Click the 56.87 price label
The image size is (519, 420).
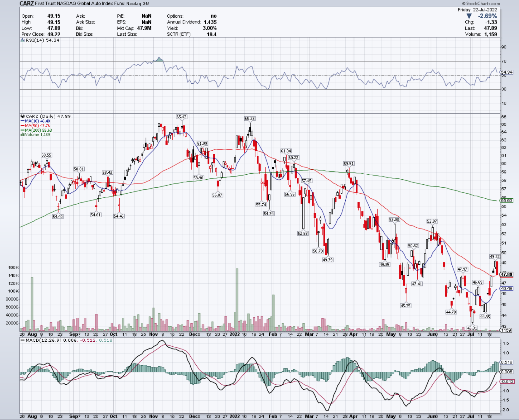(217, 195)
